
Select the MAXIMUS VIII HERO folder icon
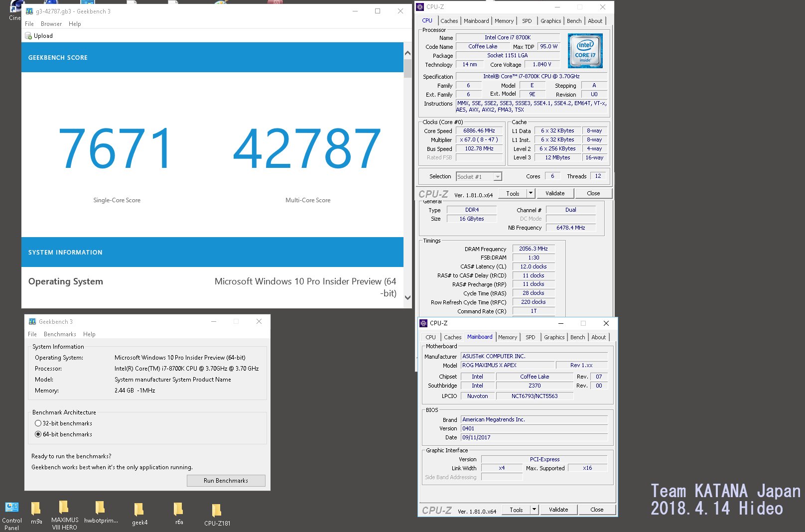click(64, 507)
